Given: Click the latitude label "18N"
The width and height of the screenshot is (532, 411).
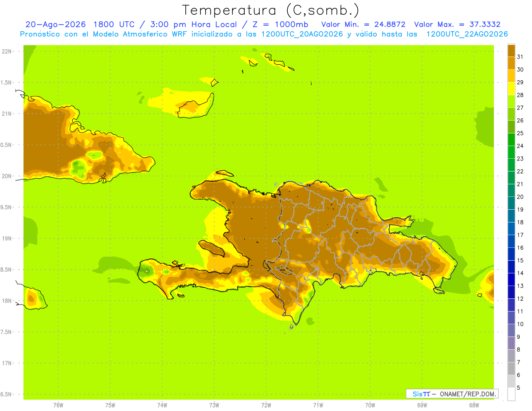Looking at the screenshot, I should pyautogui.click(x=7, y=301).
